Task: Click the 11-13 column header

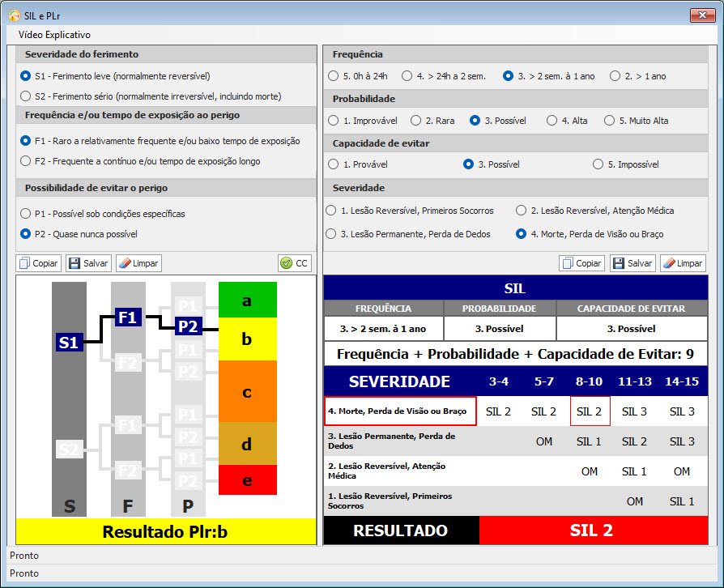Action: click(x=635, y=381)
